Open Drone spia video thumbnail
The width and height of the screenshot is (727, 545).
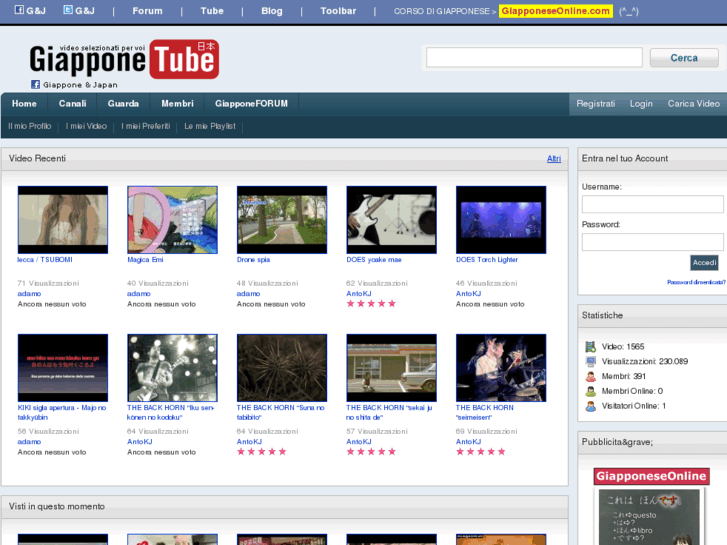point(281,220)
